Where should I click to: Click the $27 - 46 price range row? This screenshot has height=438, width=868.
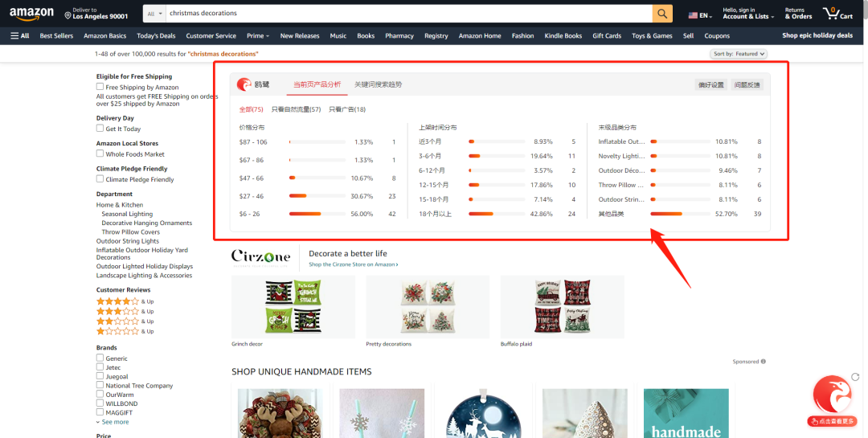coord(317,196)
